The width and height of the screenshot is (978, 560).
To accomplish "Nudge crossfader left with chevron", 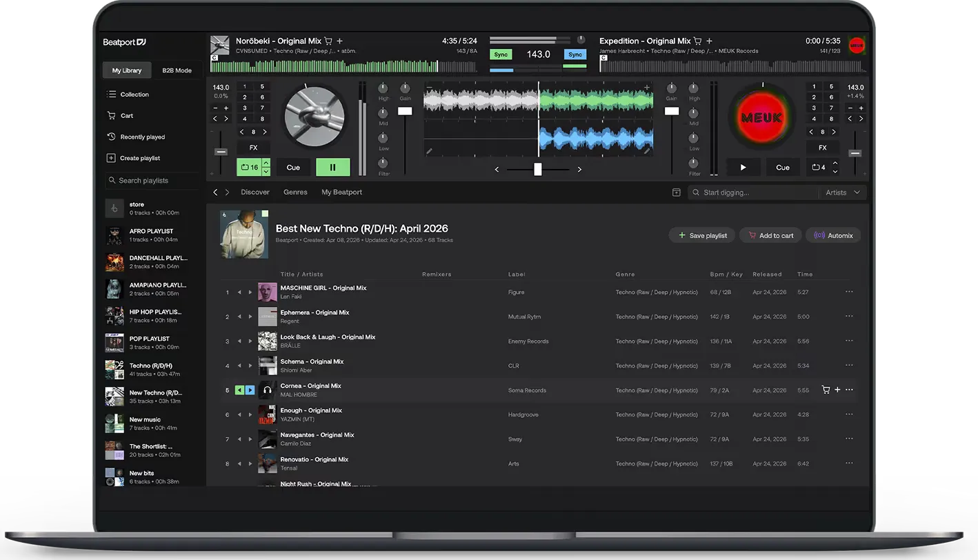I will click(x=497, y=169).
